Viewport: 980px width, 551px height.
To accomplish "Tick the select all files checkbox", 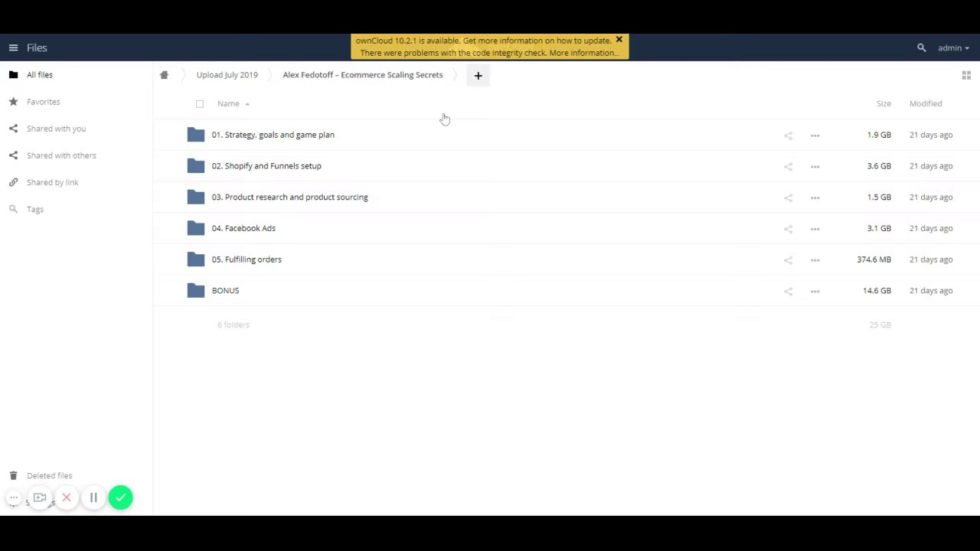I will [x=200, y=104].
